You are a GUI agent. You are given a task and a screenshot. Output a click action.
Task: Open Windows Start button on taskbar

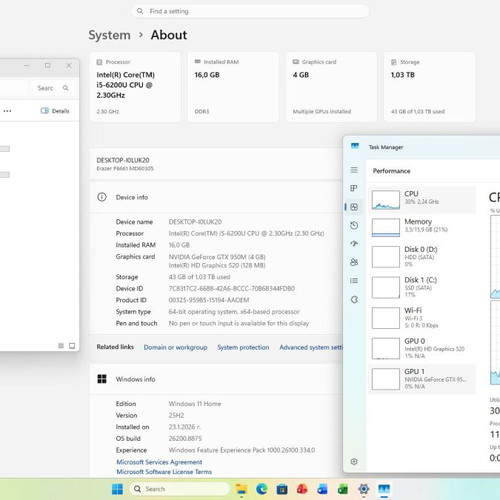point(117,489)
